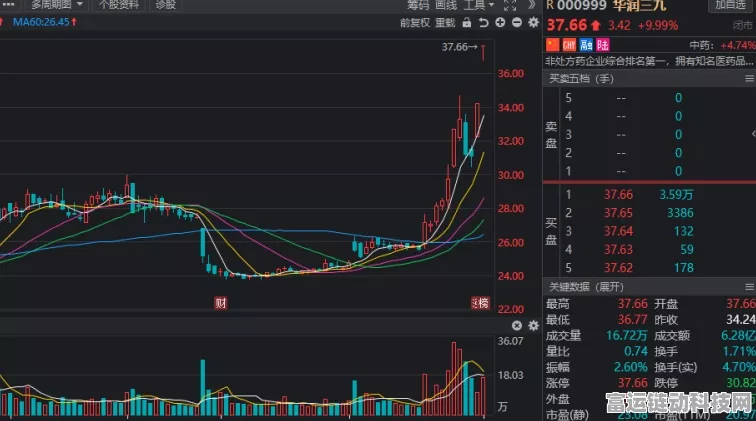Click the 30.00 price axis label
The width and height of the screenshot is (756, 421).
click(x=511, y=175)
